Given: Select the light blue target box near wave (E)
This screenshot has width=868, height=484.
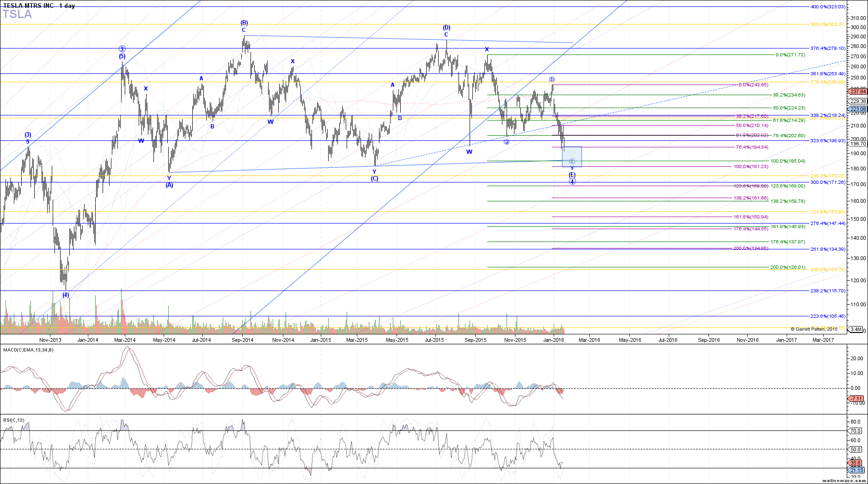Looking at the screenshot, I should (572, 157).
